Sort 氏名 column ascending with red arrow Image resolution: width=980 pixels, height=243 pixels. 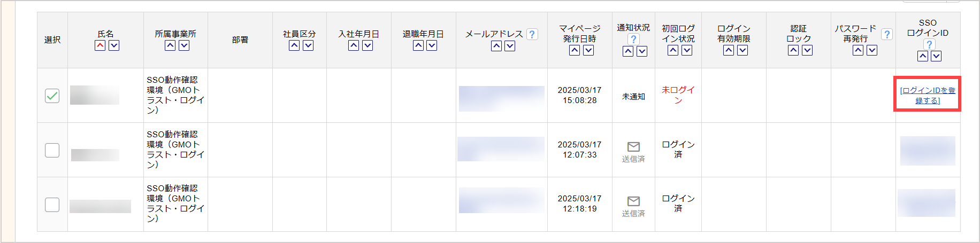click(100, 46)
